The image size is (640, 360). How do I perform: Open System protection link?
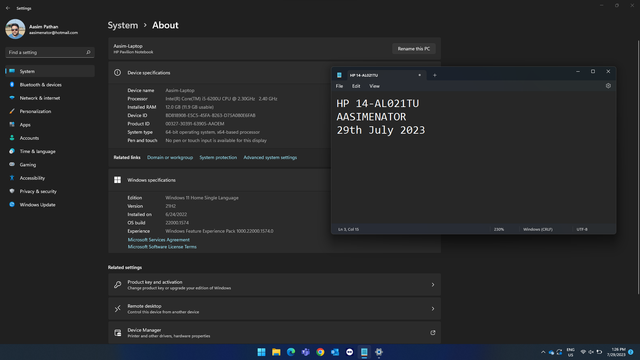click(x=218, y=158)
